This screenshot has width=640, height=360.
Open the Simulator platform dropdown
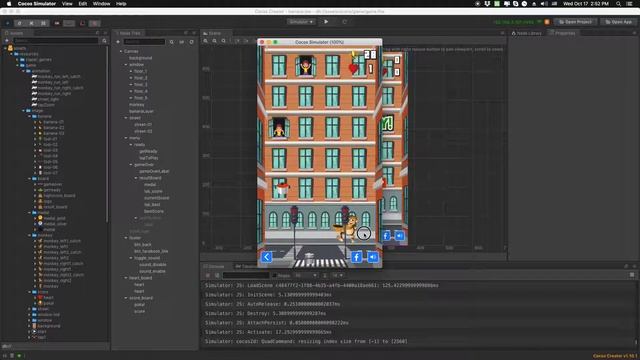(x=301, y=22)
